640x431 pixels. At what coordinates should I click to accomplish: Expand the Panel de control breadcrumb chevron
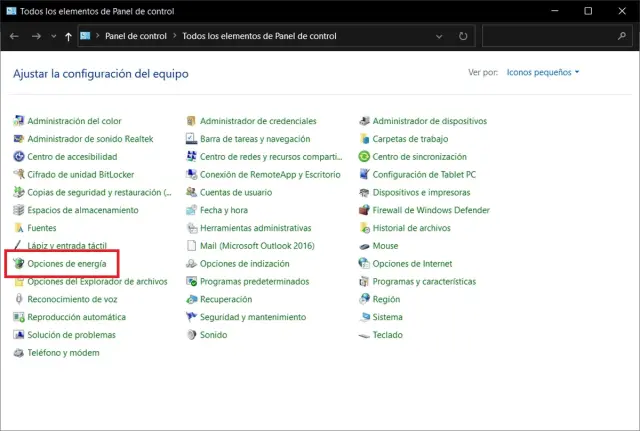tap(175, 36)
